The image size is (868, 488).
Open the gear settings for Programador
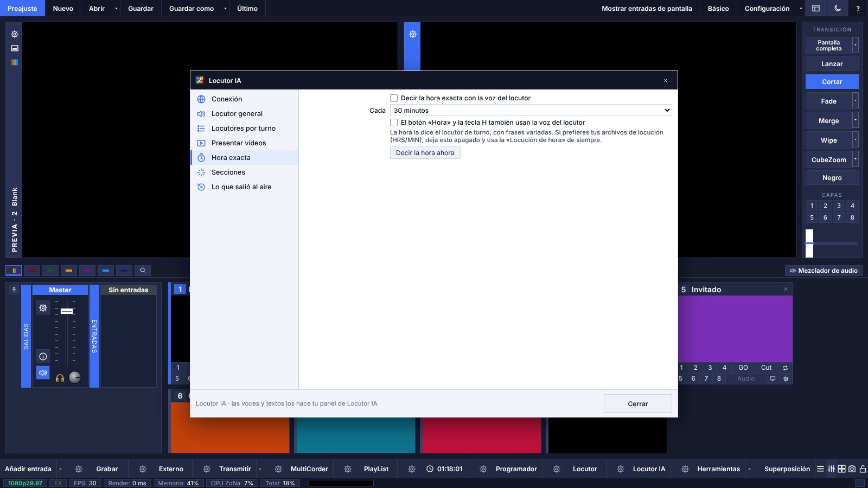(483, 469)
